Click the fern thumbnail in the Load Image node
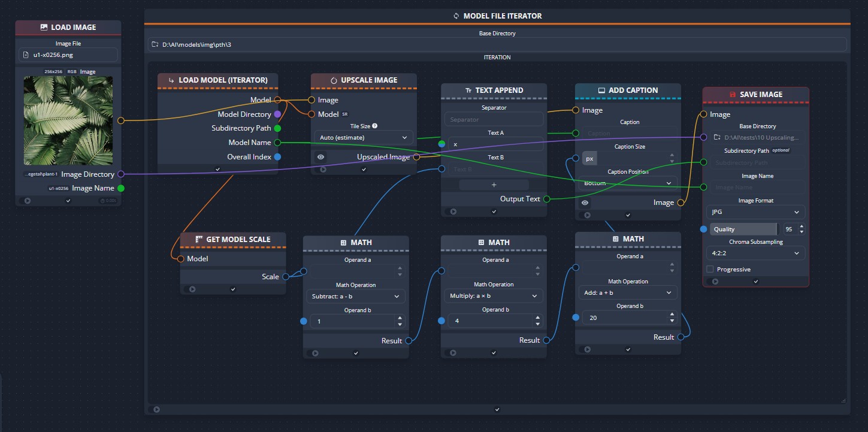The width and height of the screenshot is (868, 432). tap(68, 120)
